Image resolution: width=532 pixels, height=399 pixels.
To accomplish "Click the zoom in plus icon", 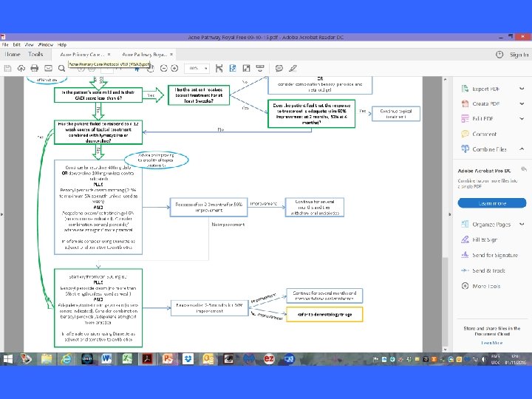I will click(x=174, y=69).
